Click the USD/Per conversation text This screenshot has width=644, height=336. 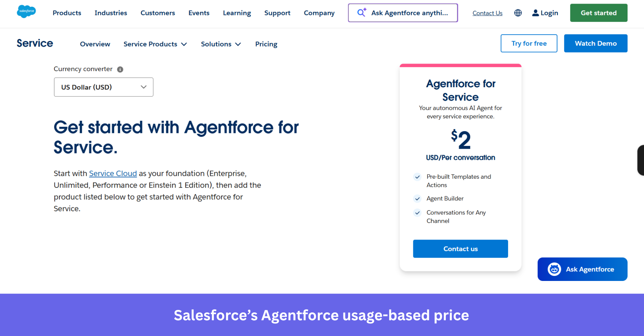(460, 158)
